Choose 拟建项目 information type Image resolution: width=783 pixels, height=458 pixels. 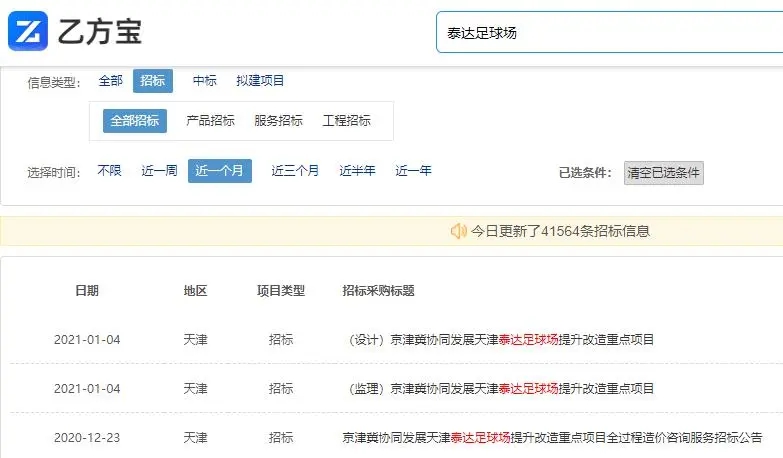pyautogui.click(x=260, y=80)
